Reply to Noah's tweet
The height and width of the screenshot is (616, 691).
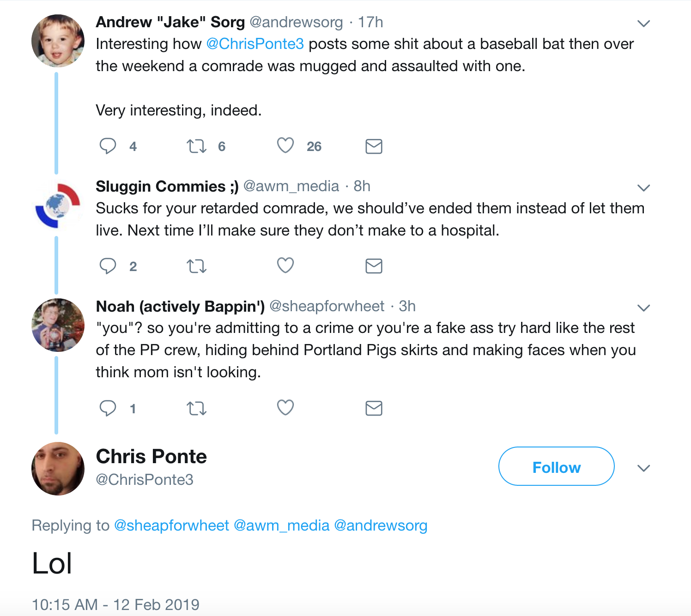click(x=108, y=408)
